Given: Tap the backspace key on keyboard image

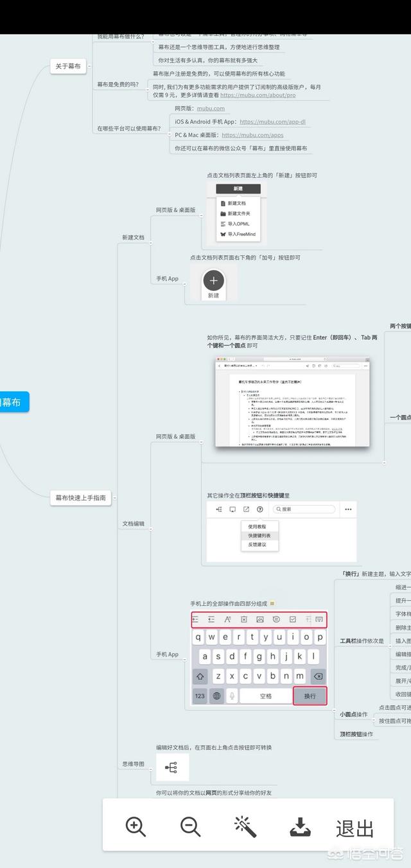Looking at the screenshot, I should click(317, 677).
